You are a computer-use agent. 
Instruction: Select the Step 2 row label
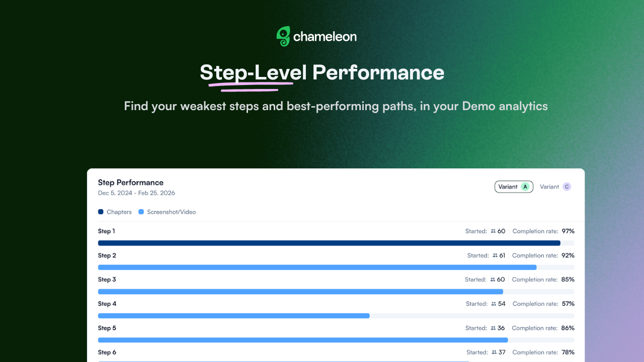pos(107,255)
